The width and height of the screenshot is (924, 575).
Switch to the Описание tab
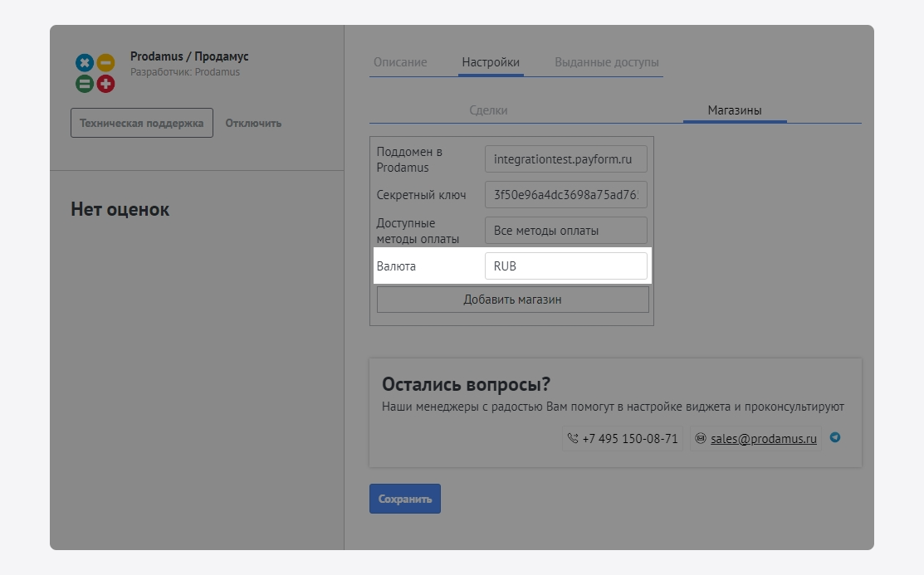400,62
